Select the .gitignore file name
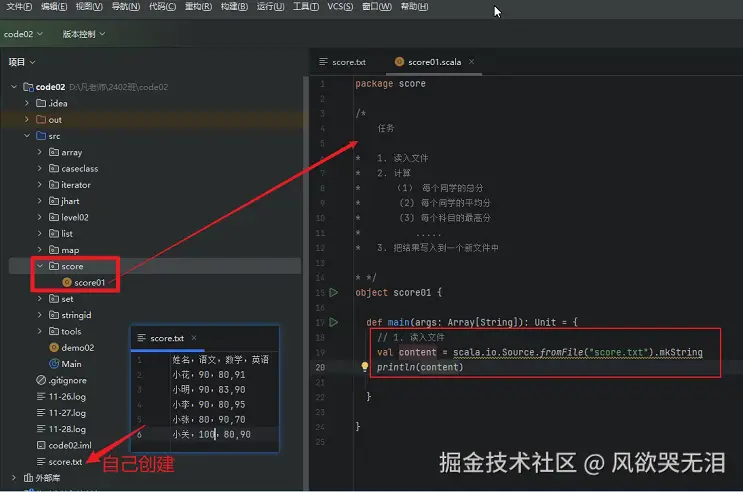The width and height of the screenshot is (743, 492). pos(68,380)
